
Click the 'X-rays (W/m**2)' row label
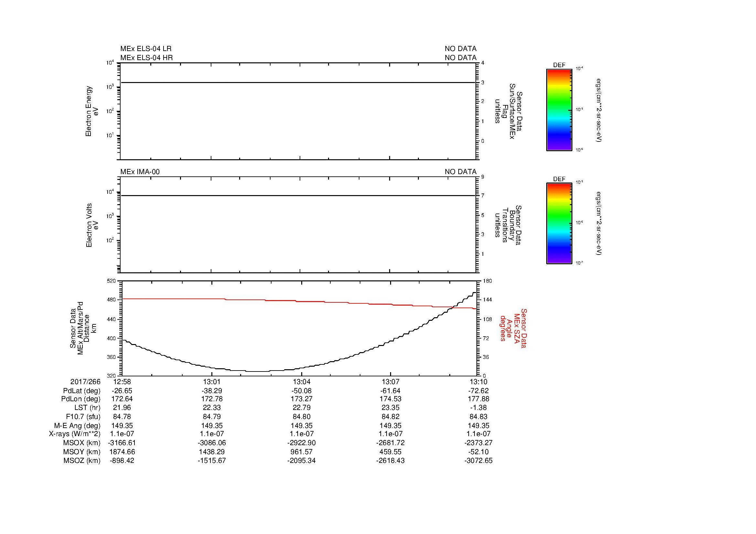click(75, 434)
